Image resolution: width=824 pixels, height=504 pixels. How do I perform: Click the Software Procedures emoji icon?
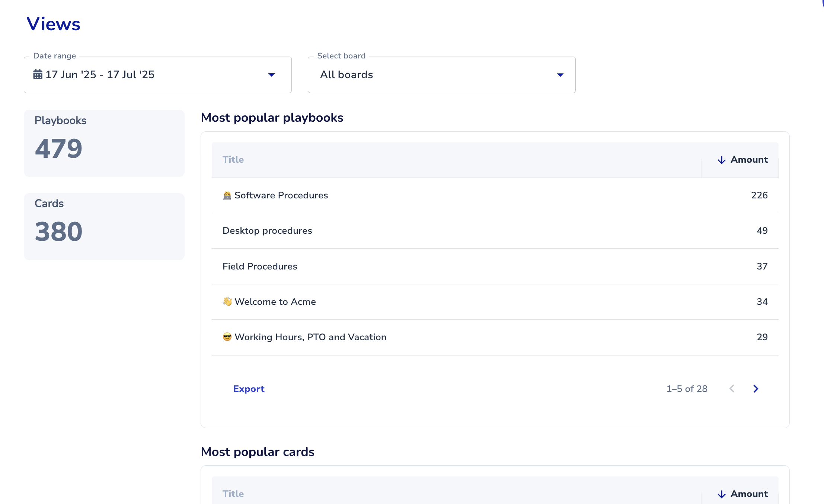point(227,195)
